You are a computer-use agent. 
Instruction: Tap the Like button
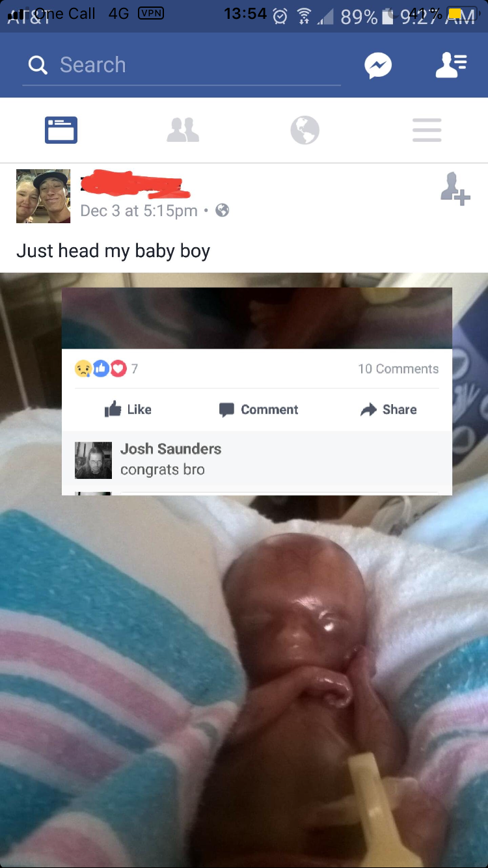pyautogui.click(x=128, y=409)
